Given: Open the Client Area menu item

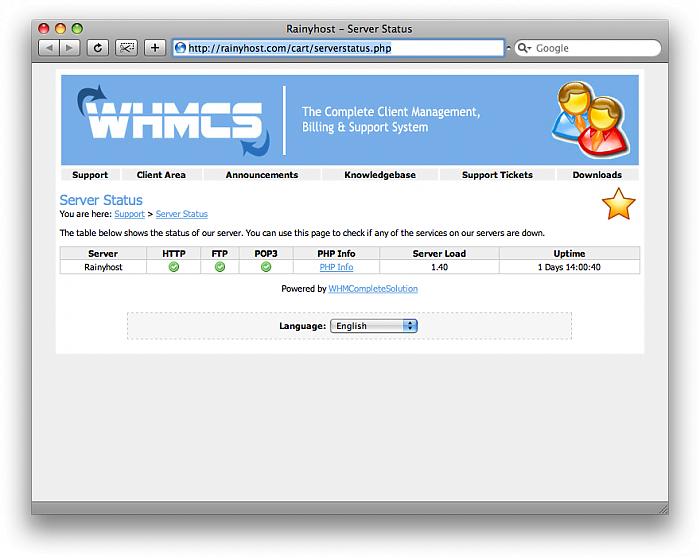Looking at the screenshot, I should coord(161,175).
